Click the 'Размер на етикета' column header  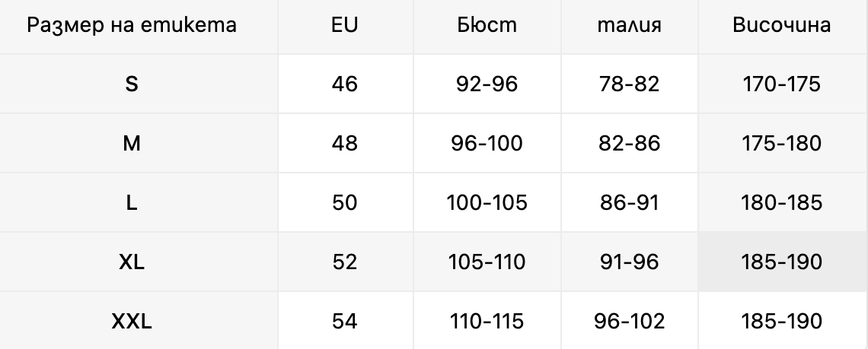132,25
